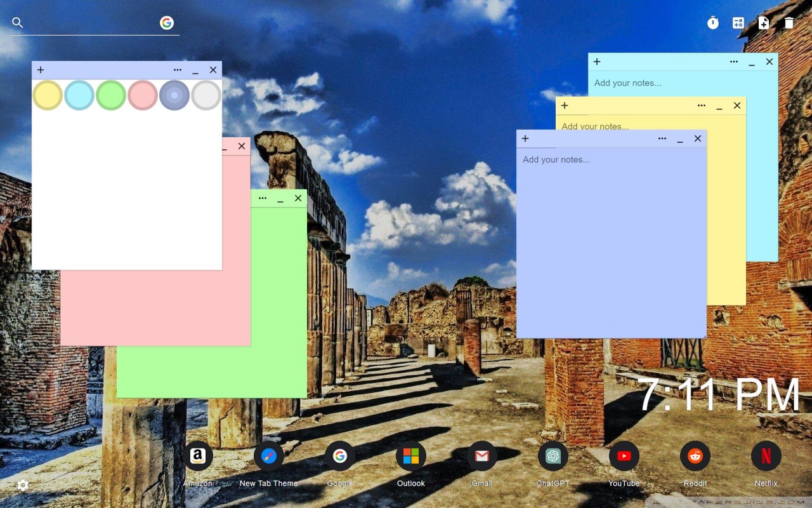Click the 7:11 PM clock
This screenshot has width=812, height=508.
pos(719,396)
